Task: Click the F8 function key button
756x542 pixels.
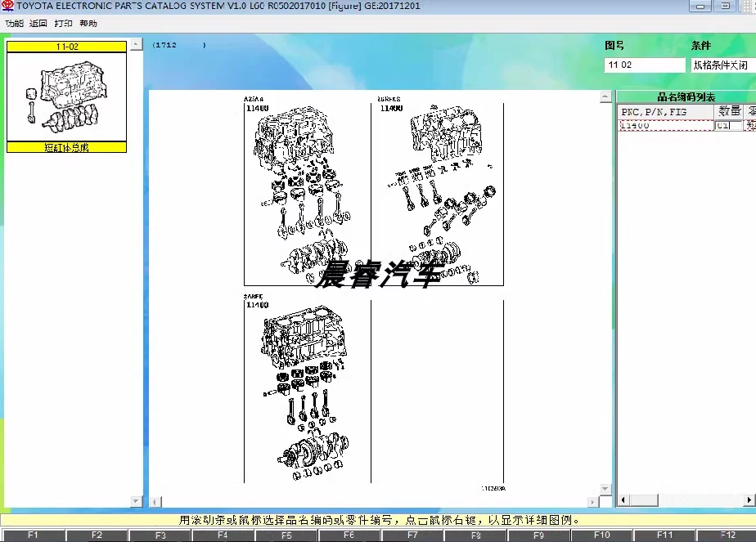Action: point(476,535)
